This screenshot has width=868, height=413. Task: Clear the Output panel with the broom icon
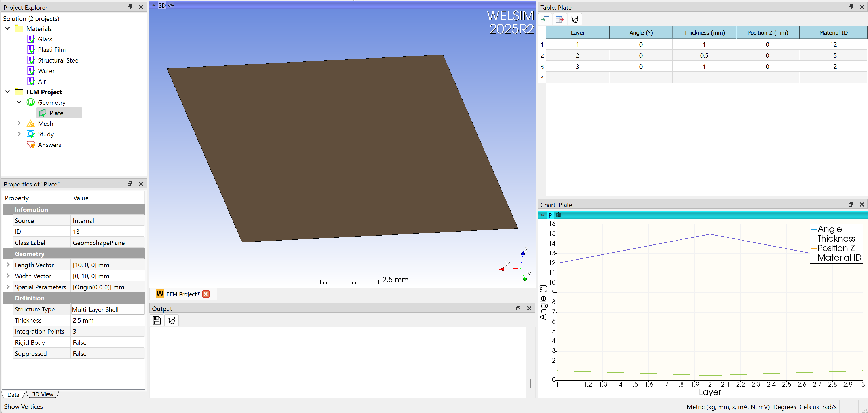point(172,320)
